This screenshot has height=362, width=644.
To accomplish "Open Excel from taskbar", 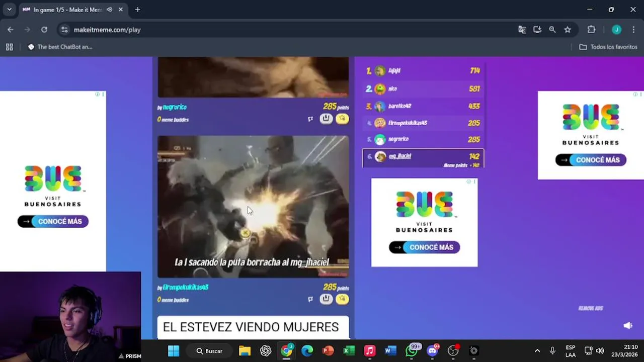I will [x=349, y=351].
